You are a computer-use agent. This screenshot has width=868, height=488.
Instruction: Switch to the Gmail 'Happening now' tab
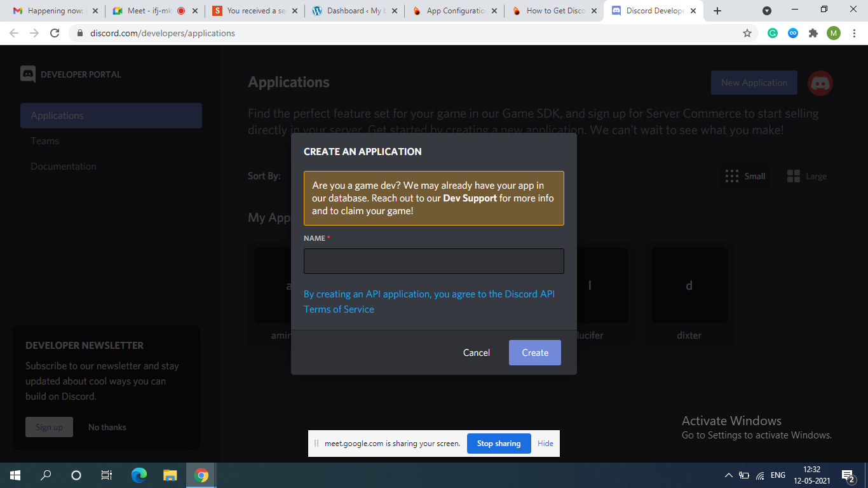tap(50, 11)
